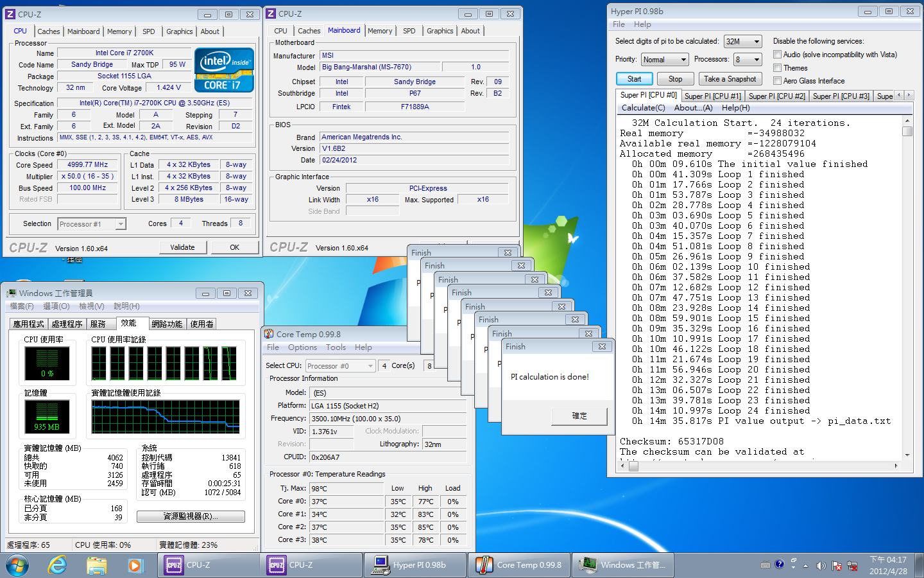This screenshot has height=578, width=924.
Task: Toggle Audio service checkbox in Hyper PI
Action: (x=777, y=55)
